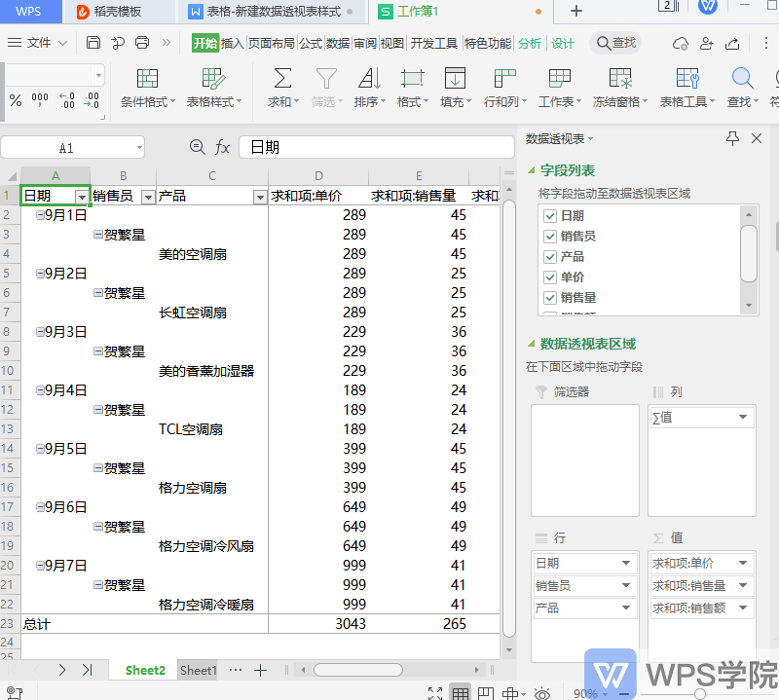Open the Conditional Formatting (条件格式) tool
The image size is (779, 700).
coord(148,88)
